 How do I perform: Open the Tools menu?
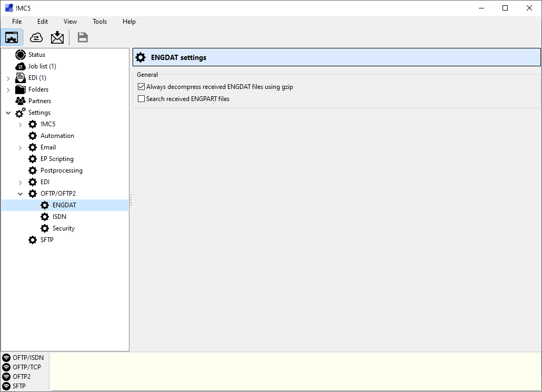click(x=99, y=22)
